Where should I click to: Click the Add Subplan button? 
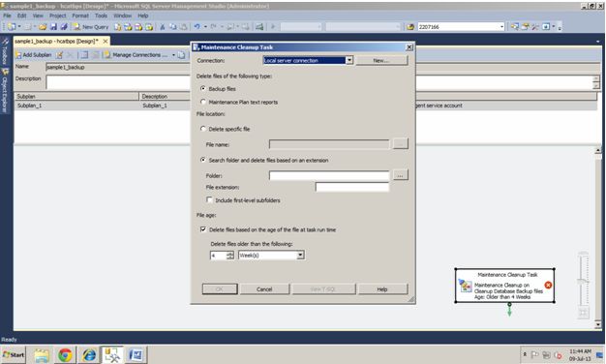coord(34,55)
